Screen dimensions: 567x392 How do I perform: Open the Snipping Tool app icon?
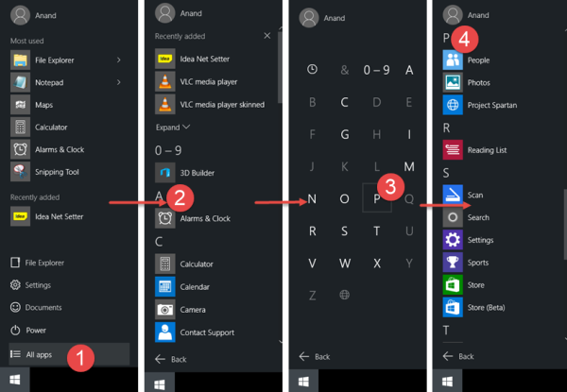point(20,172)
